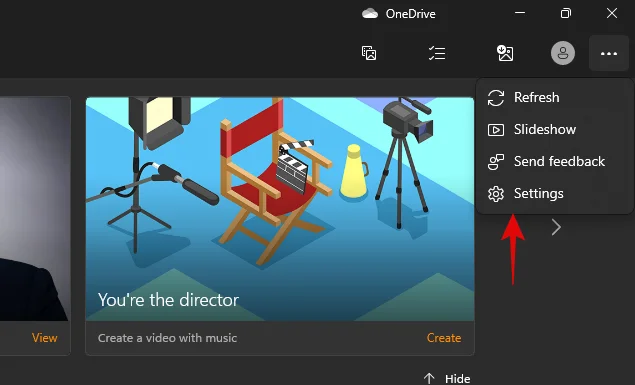Open Settings from the menu
The height and width of the screenshot is (385, 635).
pyautogui.click(x=555, y=194)
